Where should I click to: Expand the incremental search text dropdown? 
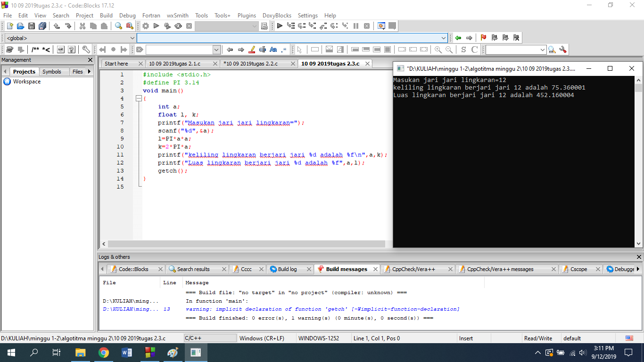216,49
